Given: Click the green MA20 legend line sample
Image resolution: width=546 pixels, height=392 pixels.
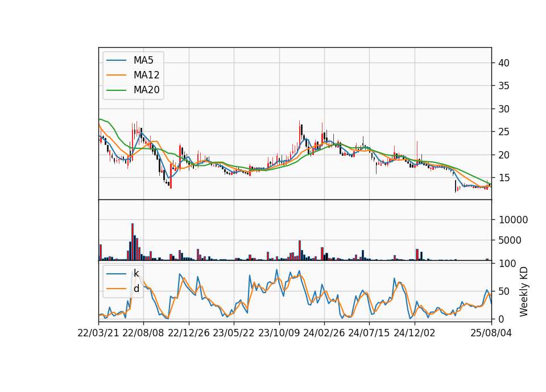Looking at the screenshot, I should click(116, 90).
